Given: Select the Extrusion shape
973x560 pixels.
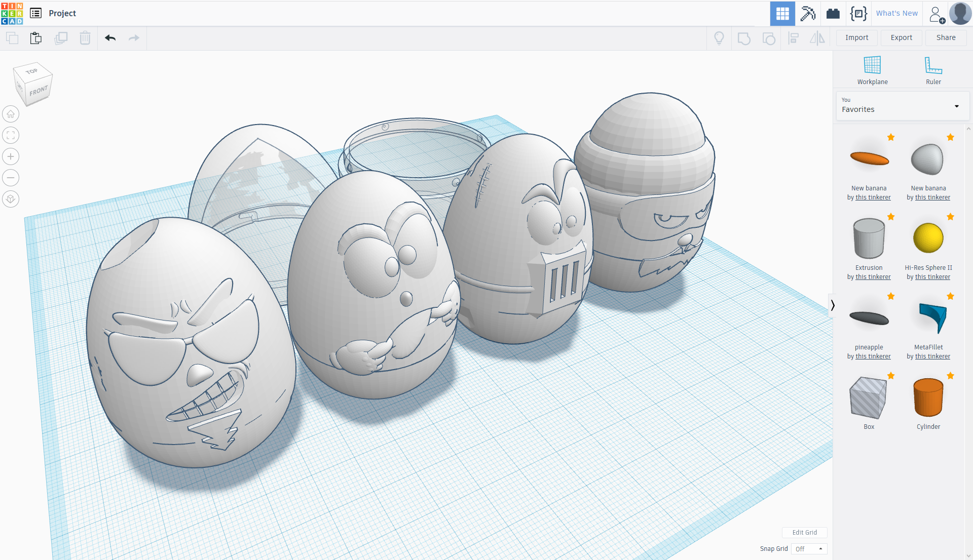Looking at the screenshot, I should 869,238.
